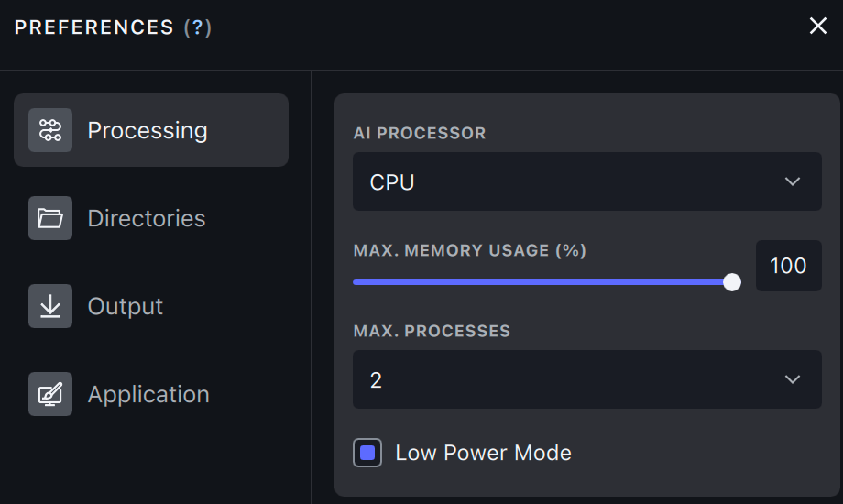
Task: Open the Output preferences tab
Action: 126,306
